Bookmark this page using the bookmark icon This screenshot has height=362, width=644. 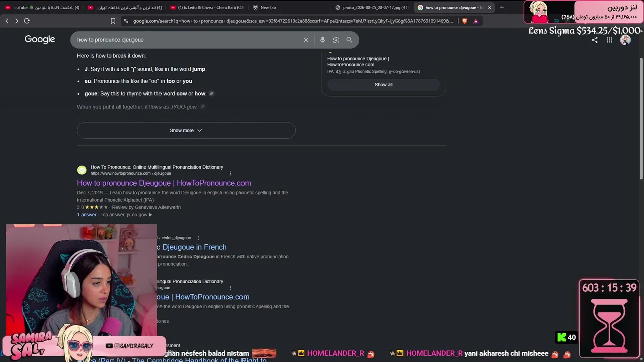[113, 21]
